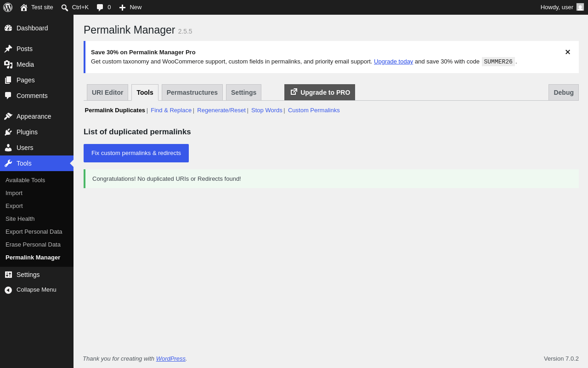
Task: Select Permalink Duplicates subsection
Action: 115,110
